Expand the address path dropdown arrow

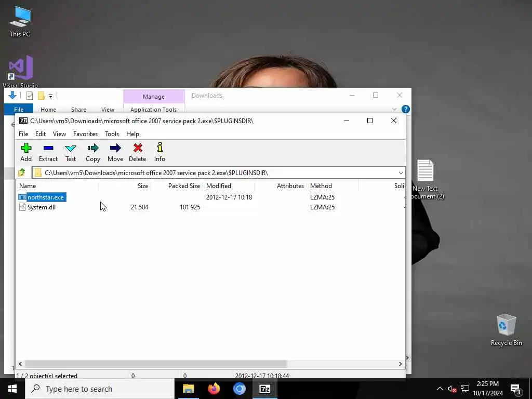point(401,172)
